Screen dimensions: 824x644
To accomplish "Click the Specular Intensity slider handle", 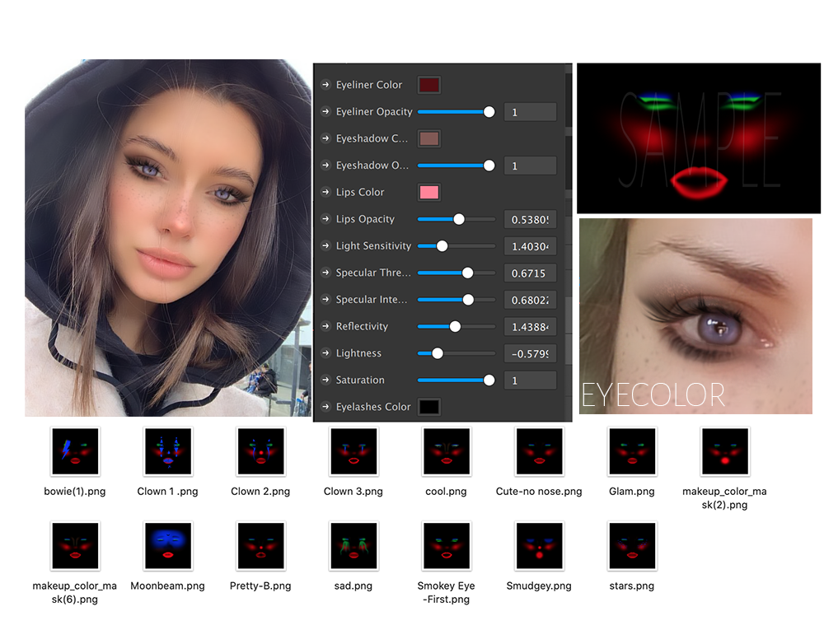I will (x=468, y=300).
